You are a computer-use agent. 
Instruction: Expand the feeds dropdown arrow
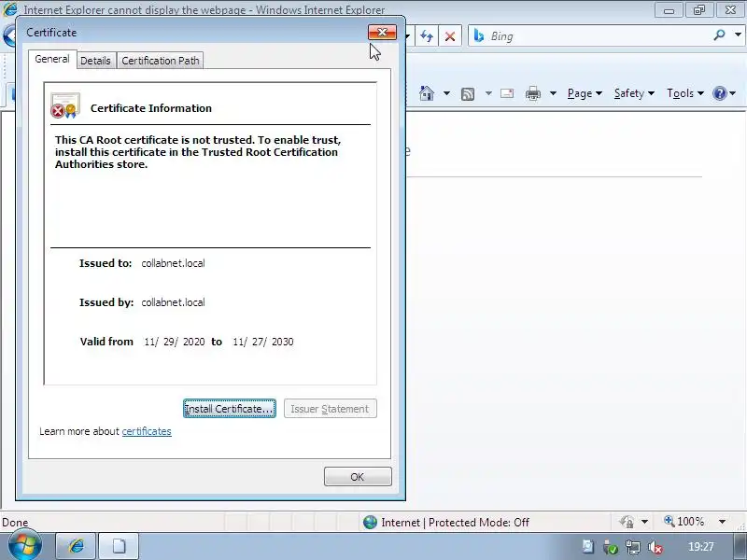(488, 93)
